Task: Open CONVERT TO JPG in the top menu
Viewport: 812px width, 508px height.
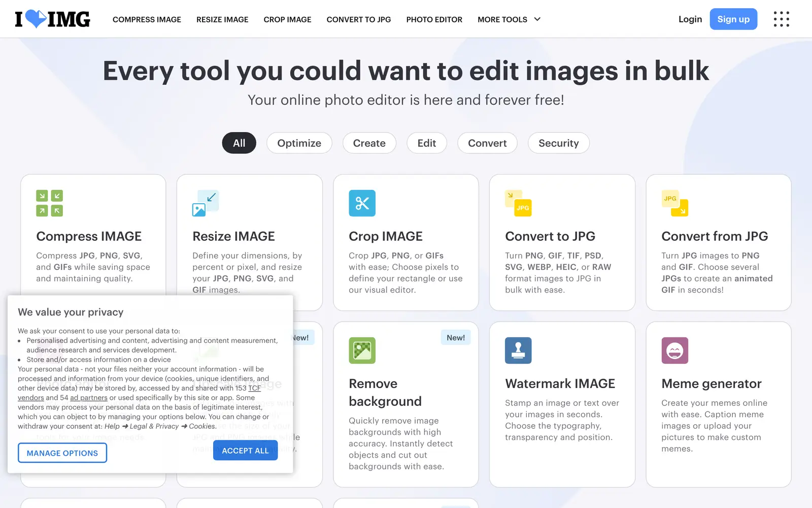Action: point(359,19)
